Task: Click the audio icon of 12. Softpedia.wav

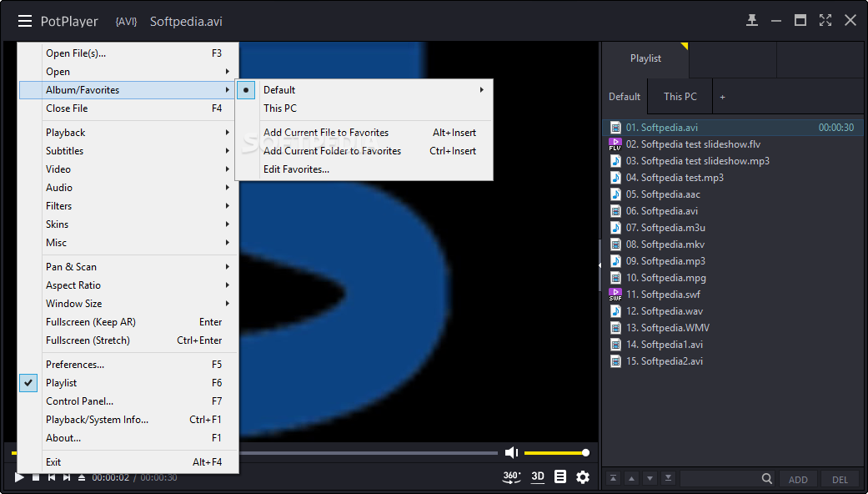Action: point(615,310)
